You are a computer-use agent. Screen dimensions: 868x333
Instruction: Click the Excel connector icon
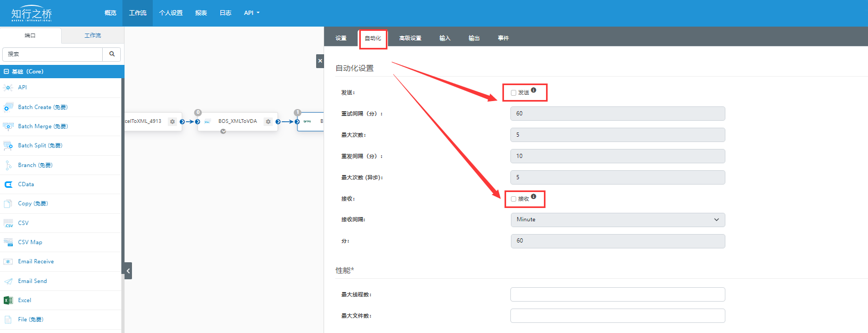pos(8,301)
